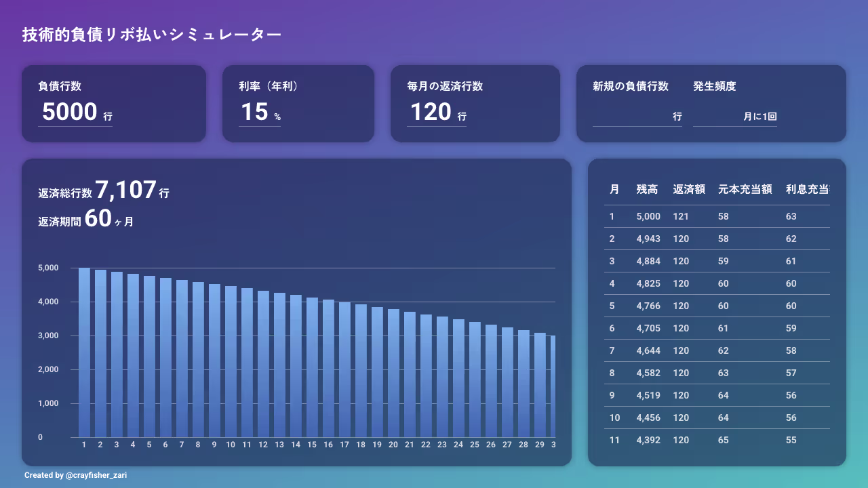Image resolution: width=868 pixels, height=488 pixels.
Task: Click the 利率 card showing 15 %
Action: coord(298,103)
